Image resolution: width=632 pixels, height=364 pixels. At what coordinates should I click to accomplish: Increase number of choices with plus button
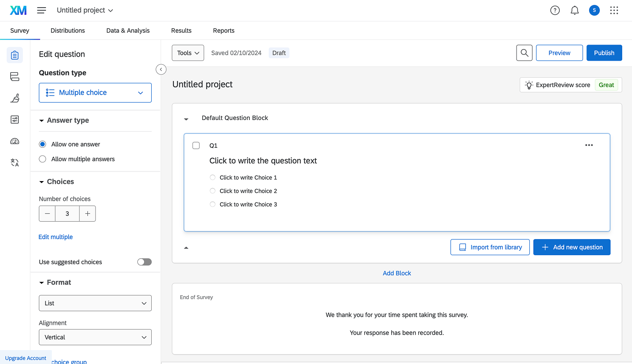click(x=87, y=214)
